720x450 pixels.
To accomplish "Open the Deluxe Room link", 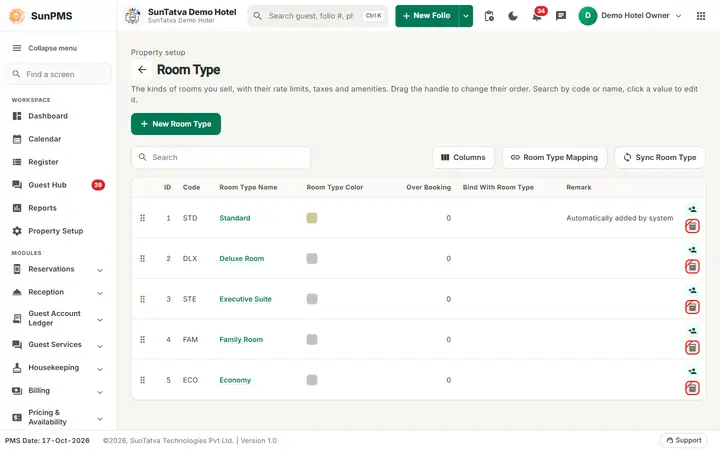I will (242, 259).
